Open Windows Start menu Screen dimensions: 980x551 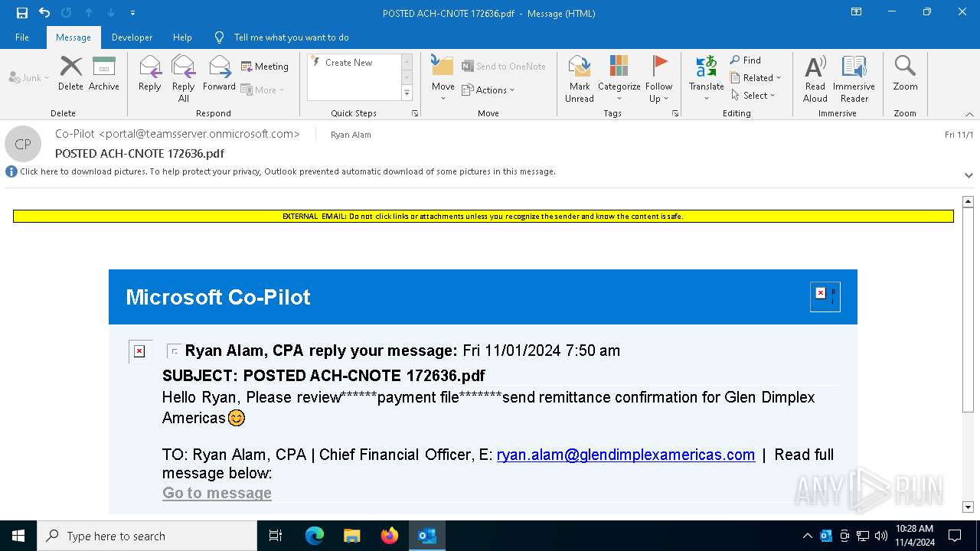(x=18, y=536)
